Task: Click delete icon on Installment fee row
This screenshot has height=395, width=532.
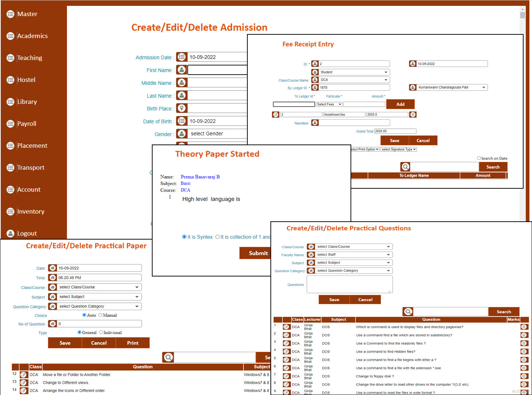Action: tap(413, 114)
